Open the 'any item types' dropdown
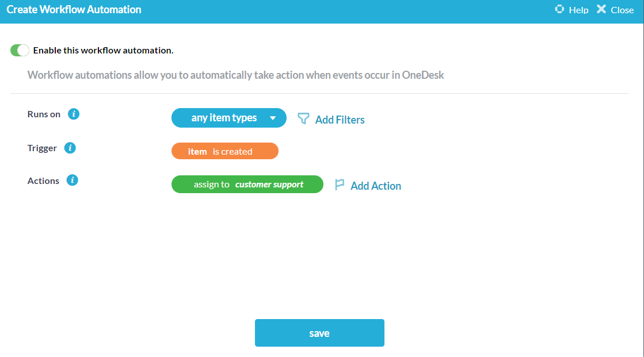Viewport: 644px width, 357px height. pos(224,118)
